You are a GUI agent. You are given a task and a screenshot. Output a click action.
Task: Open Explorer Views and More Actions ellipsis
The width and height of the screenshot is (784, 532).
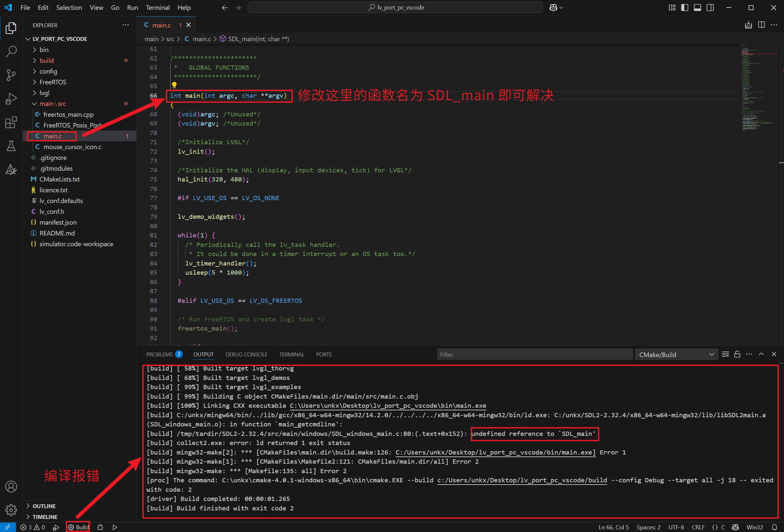pyautogui.click(x=126, y=25)
